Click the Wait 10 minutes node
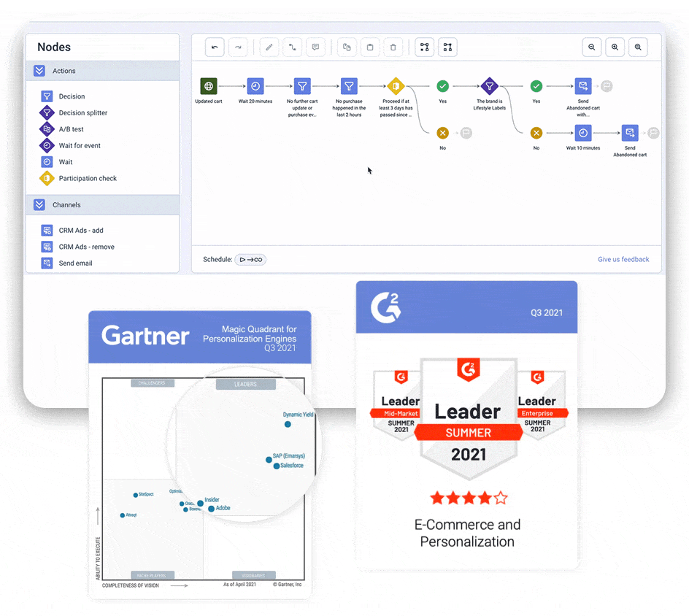The image size is (689, 616). click(583, 133)
